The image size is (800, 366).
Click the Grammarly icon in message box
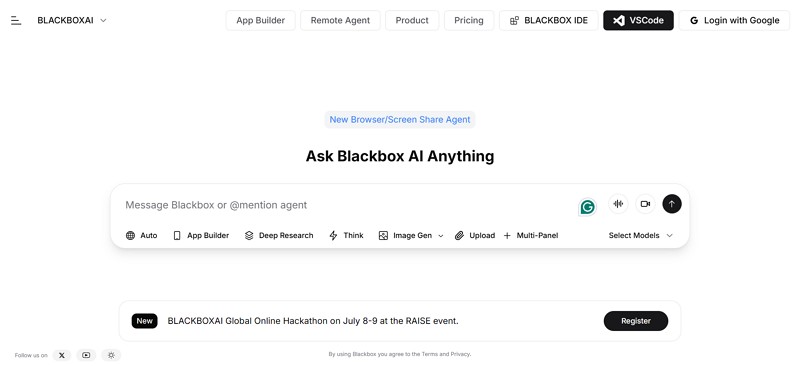point(588,207)
